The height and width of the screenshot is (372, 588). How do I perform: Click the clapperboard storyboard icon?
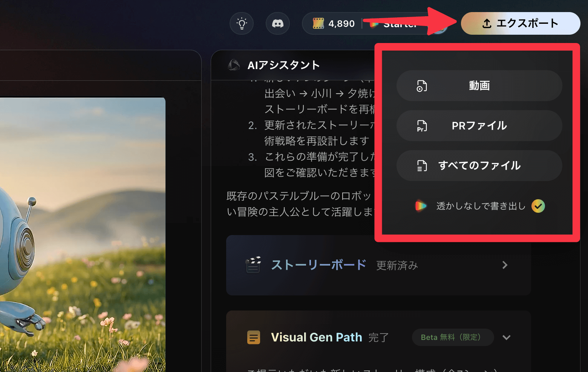tap(253, 265)
